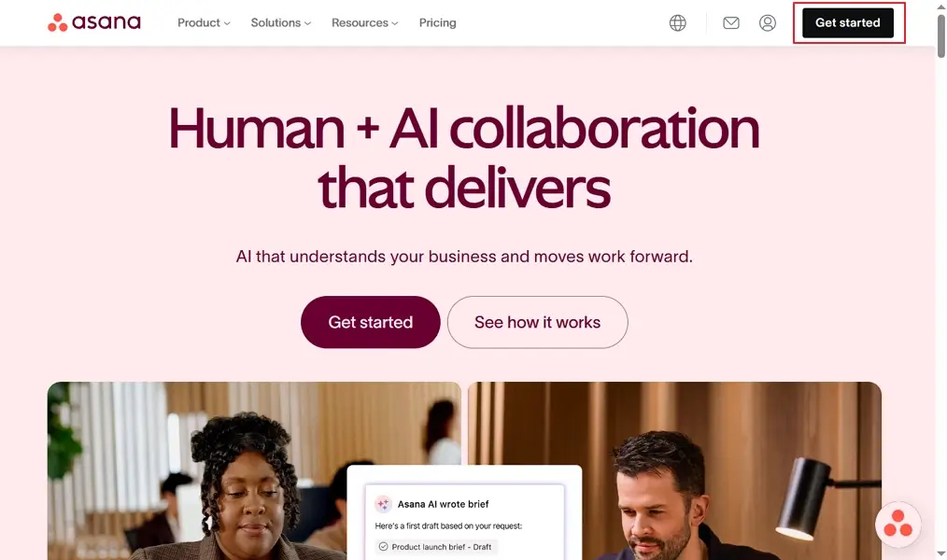Expand the Resources dropdown menu
The width and height of the screenshot is (947, 560).
coord(365,23)
